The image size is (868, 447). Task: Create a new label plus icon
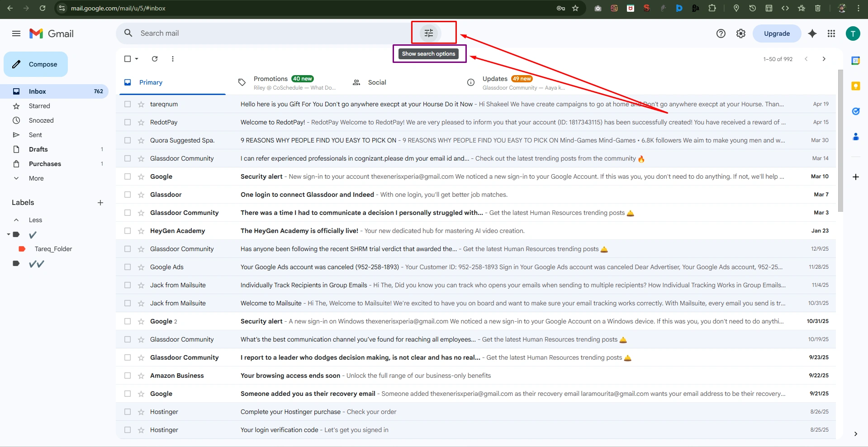(100, 203)
